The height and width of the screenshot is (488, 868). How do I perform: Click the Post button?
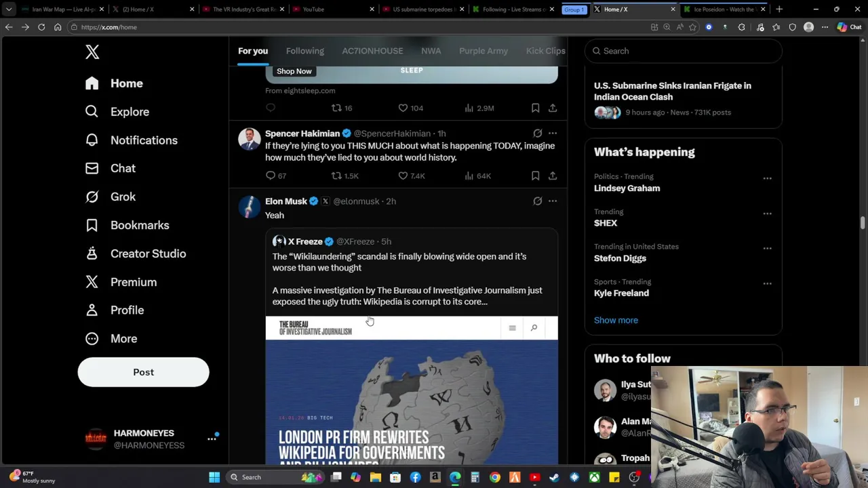(x=143, y=372)
